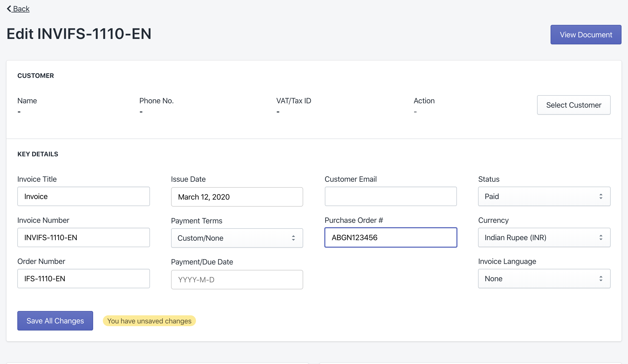Click the Purchase Order field ABGN123456
The image size is (628, 364).
click(391, 237)
